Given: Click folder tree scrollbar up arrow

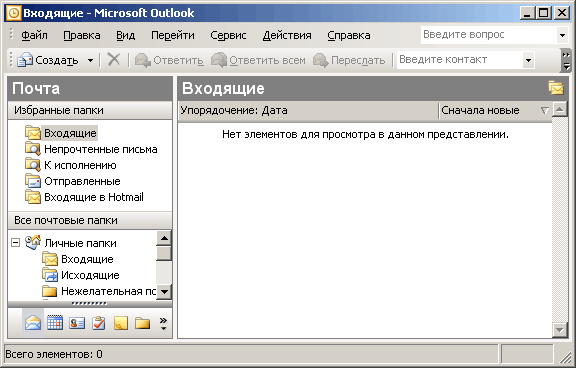Looking at the screenshot, I should [x=164, y=238].
